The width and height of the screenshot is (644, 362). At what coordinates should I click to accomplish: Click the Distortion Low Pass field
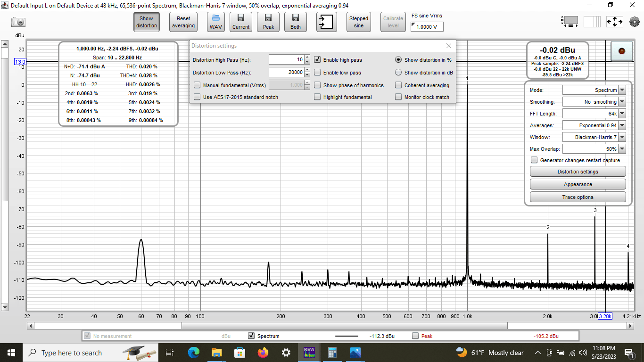286,73
